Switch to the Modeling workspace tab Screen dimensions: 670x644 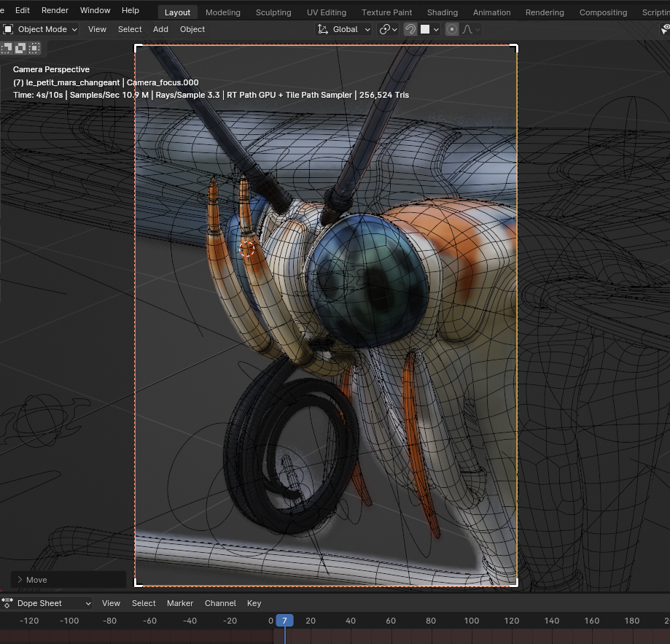click(222, 12)
